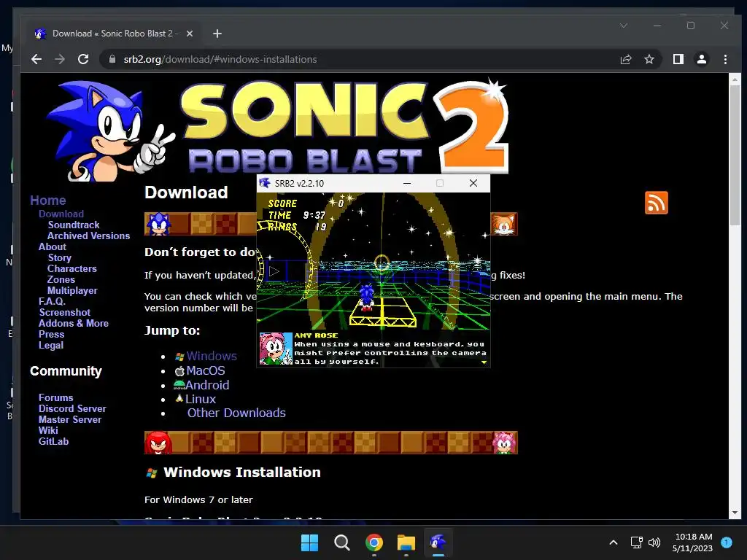
Task: Open the Discord Server link
Action: tap(72, 408)
